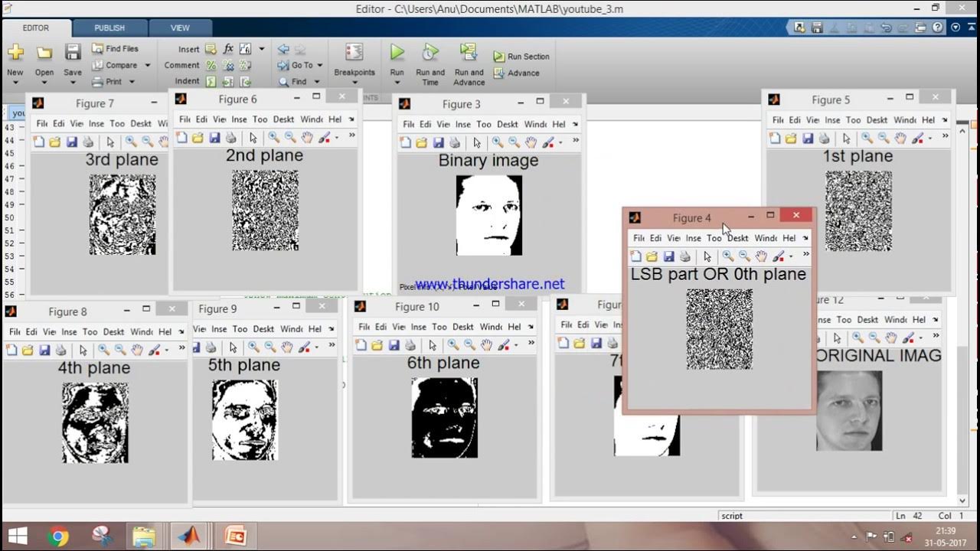Click zoom in icon in Figure 4
The height and width of the screenshot is (551, 980).
tap(727, 256)
